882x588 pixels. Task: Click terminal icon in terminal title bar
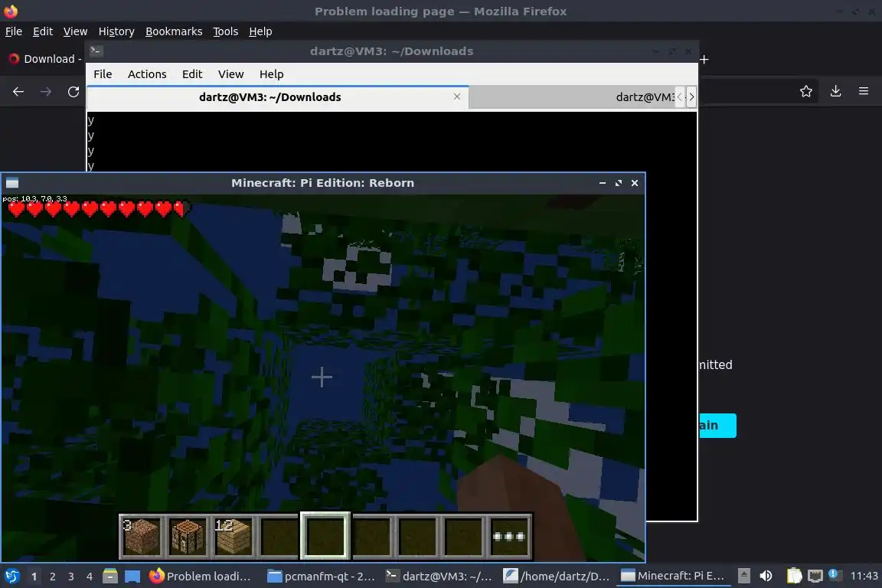tap(96, 51)
